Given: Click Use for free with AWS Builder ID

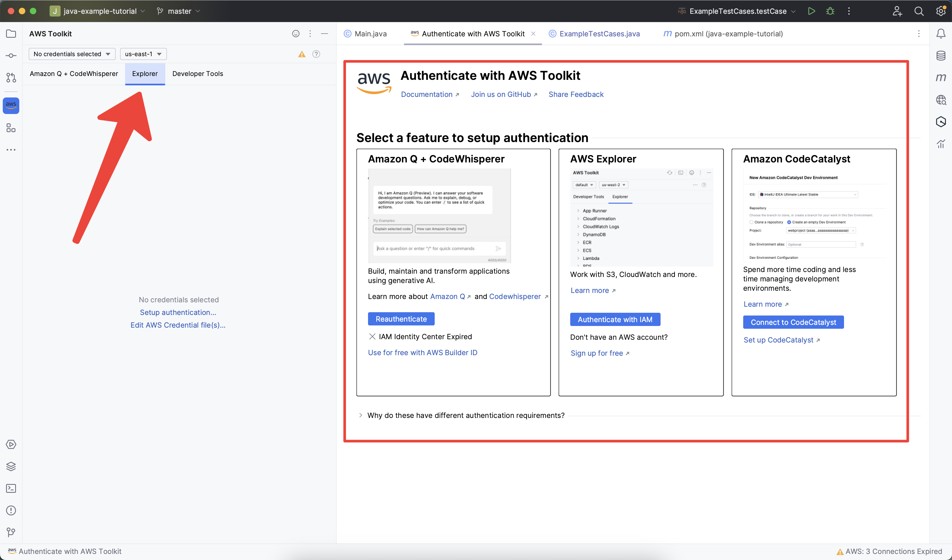Looking at the screenshot, I should point(423,353).
